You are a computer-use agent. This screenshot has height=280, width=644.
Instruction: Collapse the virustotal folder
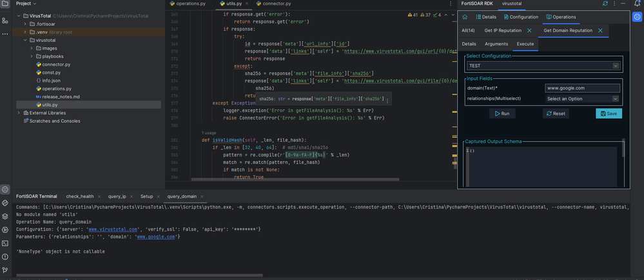pyautogui.click(x=25, y=40)
